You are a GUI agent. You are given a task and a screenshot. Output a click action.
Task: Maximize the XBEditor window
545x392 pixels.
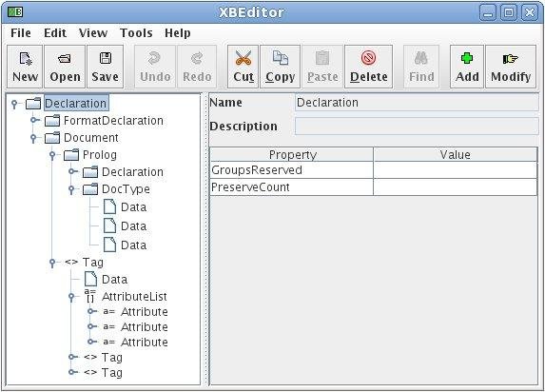coord(509,13)
